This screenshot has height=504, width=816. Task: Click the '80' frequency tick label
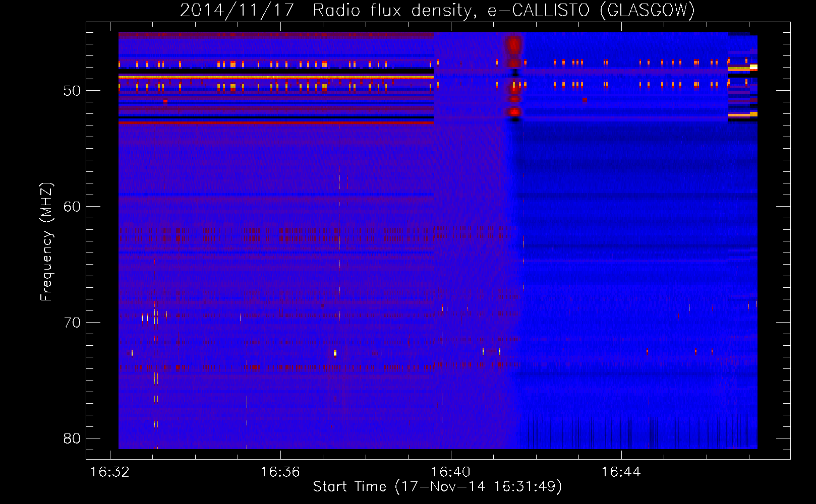point(72,438)
